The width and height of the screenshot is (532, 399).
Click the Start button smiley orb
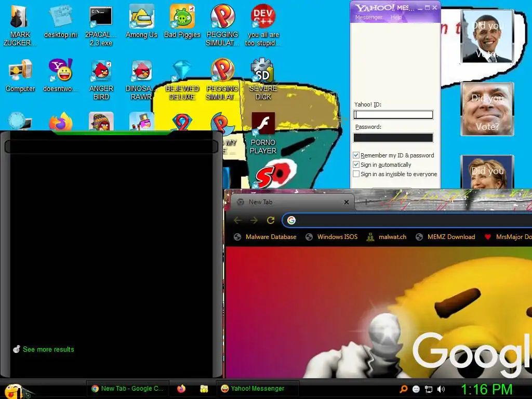[13, 391]
